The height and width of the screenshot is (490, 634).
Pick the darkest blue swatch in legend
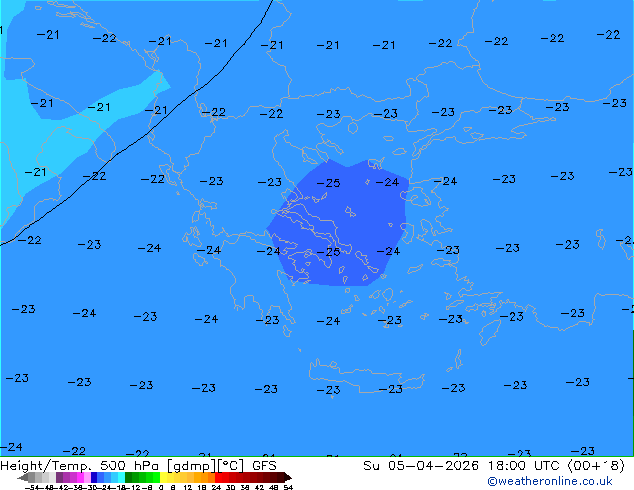click(x=94, y=477)
